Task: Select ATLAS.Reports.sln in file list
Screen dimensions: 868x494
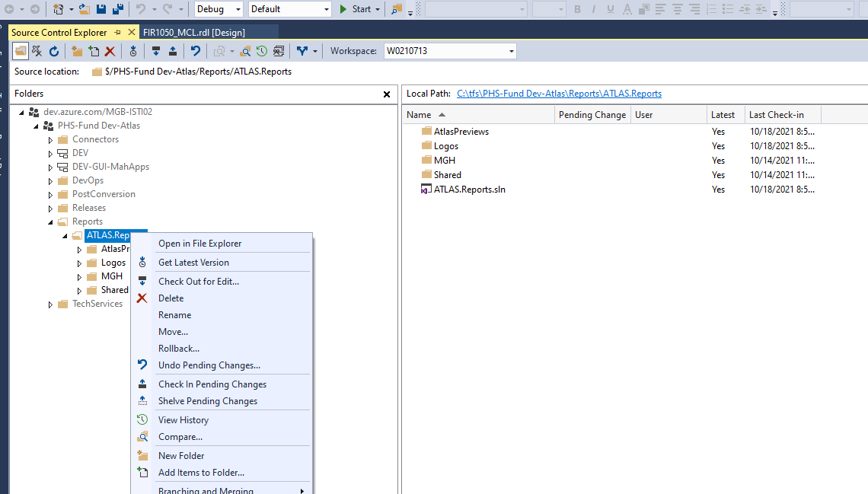Action: 469,190
